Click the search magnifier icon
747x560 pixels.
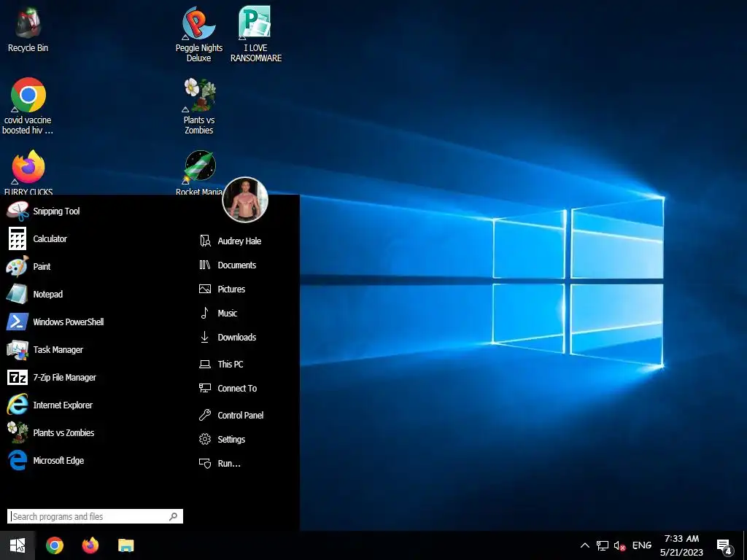pyautogui.click(x=174, y=516)
